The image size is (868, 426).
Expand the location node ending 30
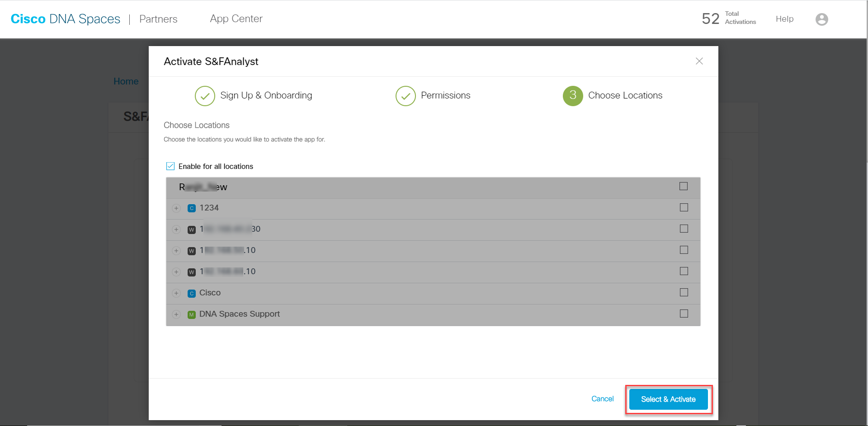pyautogui.click(x=176, y=229)
